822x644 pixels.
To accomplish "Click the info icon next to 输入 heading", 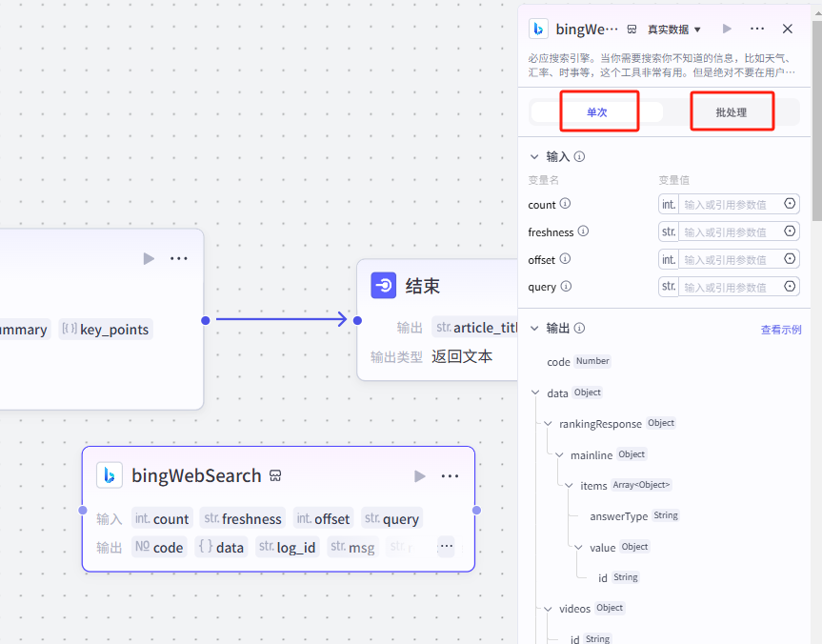I will pos(579,156).
